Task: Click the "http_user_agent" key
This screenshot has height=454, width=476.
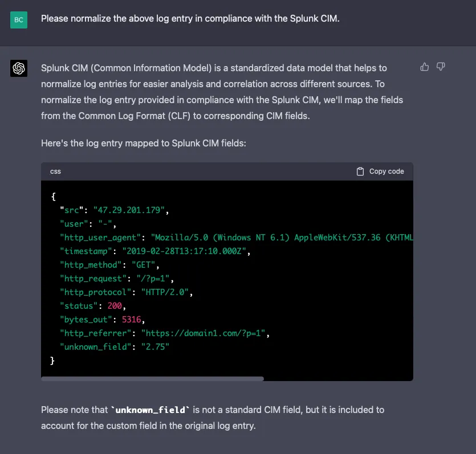Action: 100,238
